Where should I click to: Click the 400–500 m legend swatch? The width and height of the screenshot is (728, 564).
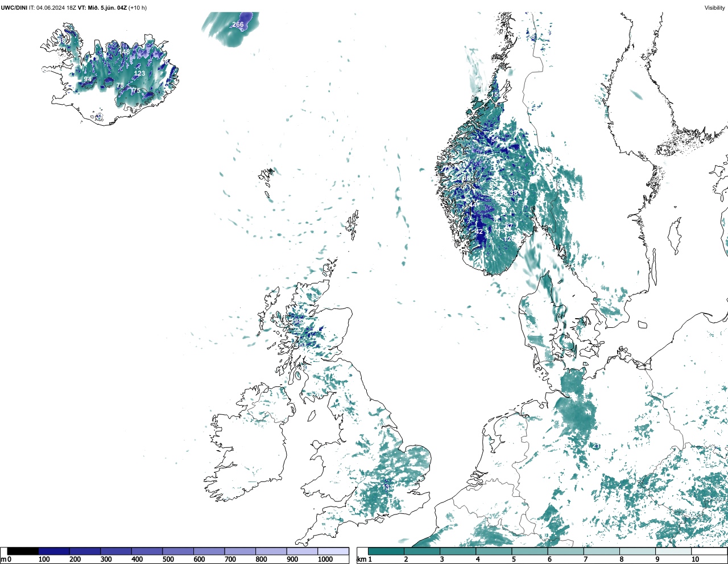pyautogui.click(x=147, y=551)
